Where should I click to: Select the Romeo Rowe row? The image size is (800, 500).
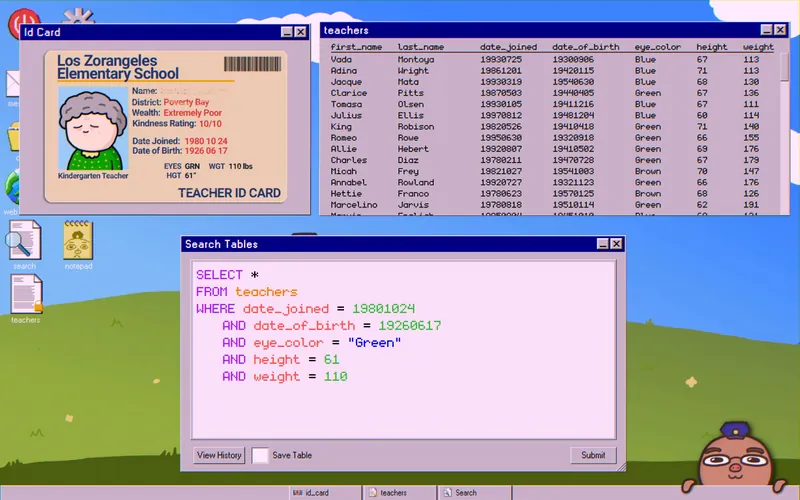pyautogui.click(x=552, y=138)
